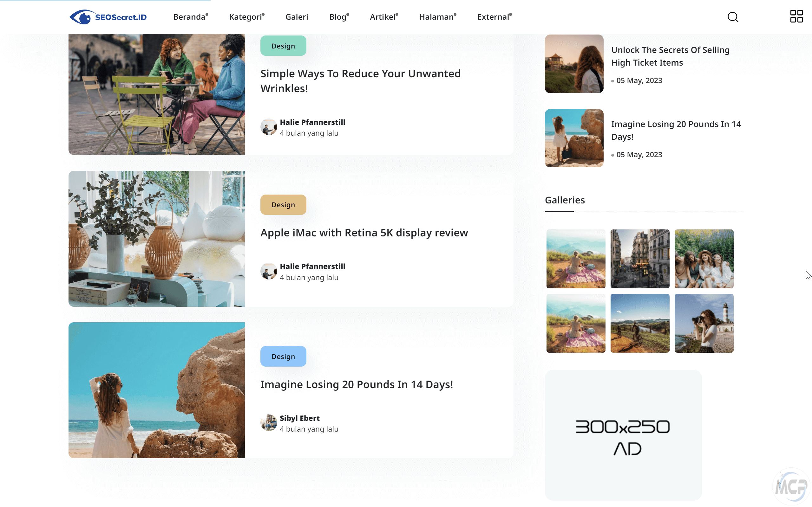Expand the Halaman dropdown menu
The width and height of the screenshot is (812, 507).
coord(437,17)
